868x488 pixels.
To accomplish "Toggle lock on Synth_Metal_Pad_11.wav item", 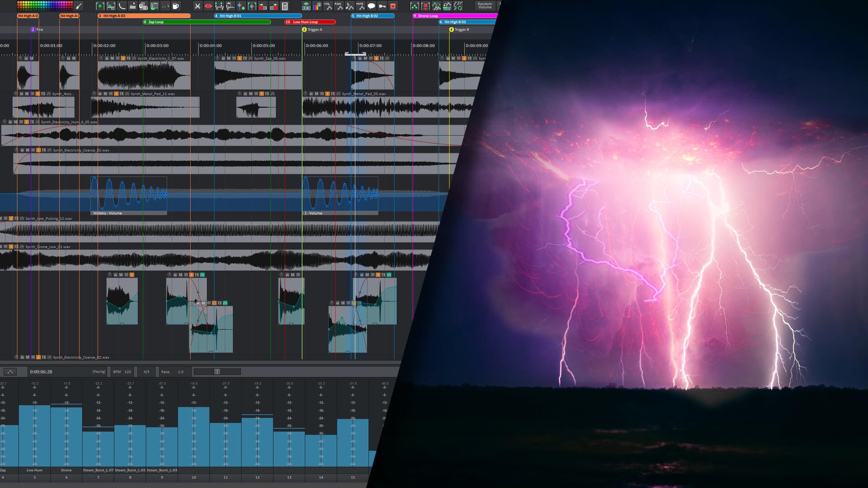I will pyautogui.click(x=100, y=94).
